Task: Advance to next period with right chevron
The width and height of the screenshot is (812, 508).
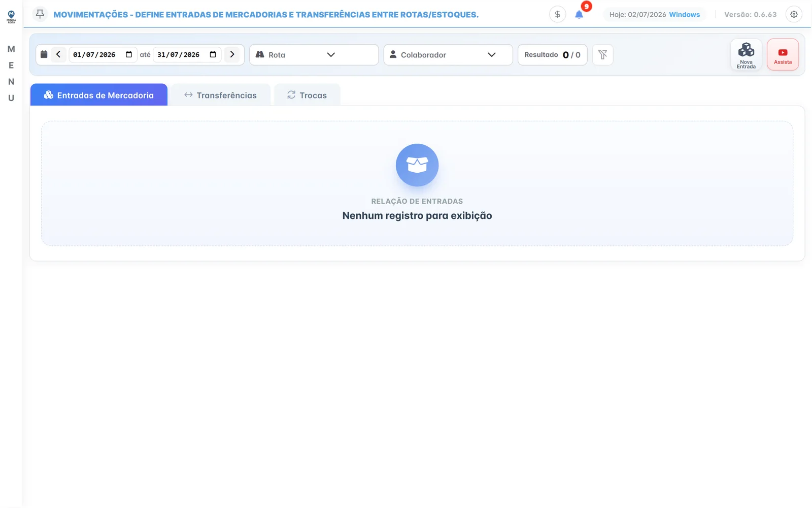Action: click(232, 54)
